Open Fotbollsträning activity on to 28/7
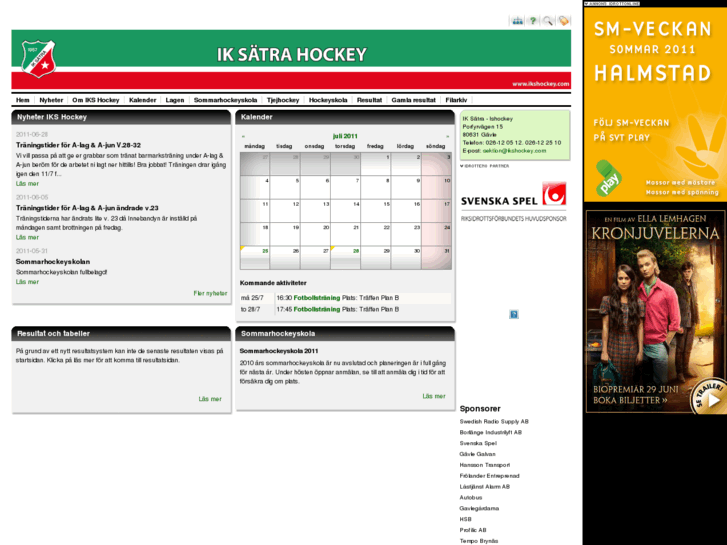This screenshot has height=545, width=727. coord(317,309)
